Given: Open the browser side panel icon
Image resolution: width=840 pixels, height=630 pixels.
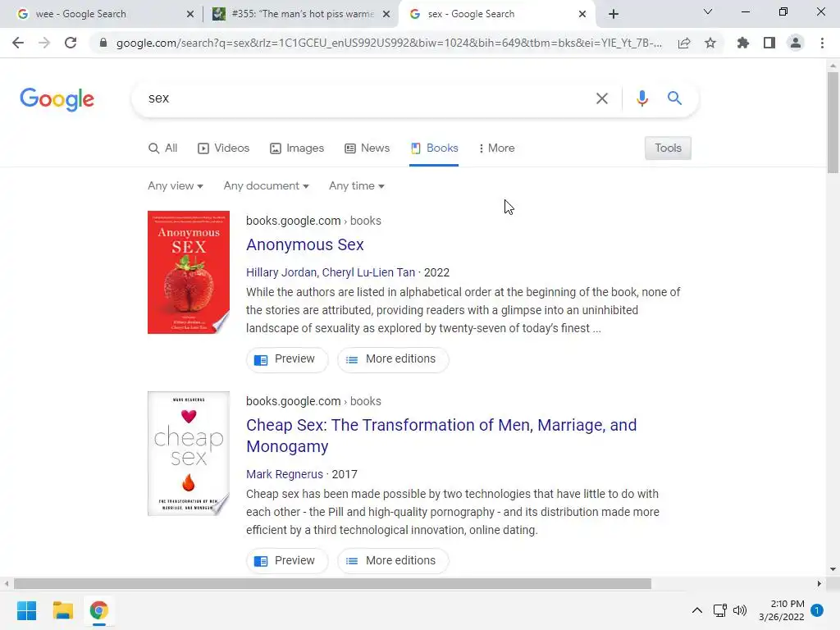Looking at the screenshot, I should 769,43.
